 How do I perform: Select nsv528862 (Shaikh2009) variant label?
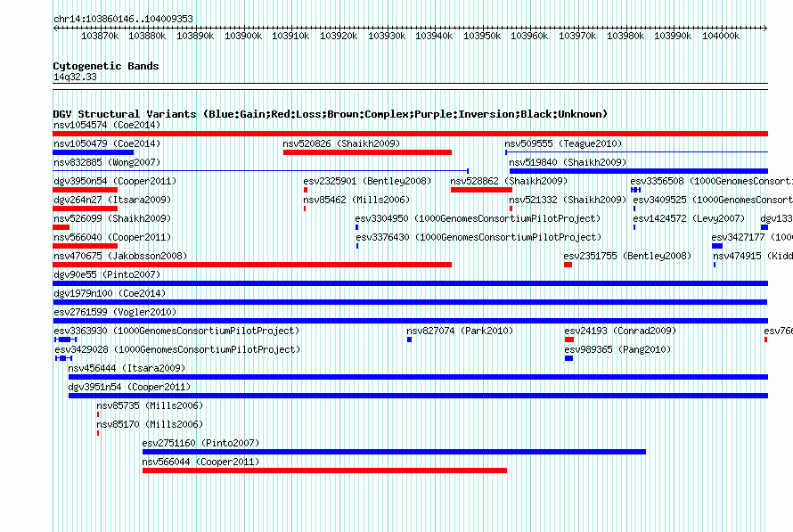coord(509,181)
